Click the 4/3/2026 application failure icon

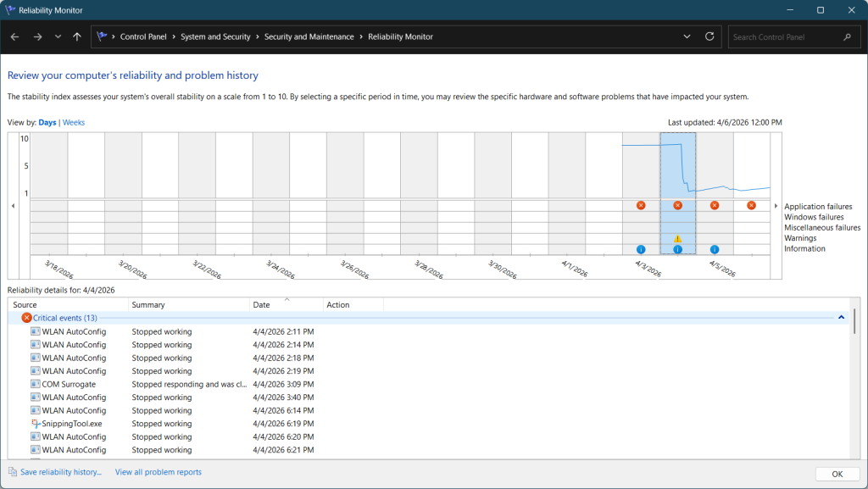pyautogui.click(x=641, y=205)
